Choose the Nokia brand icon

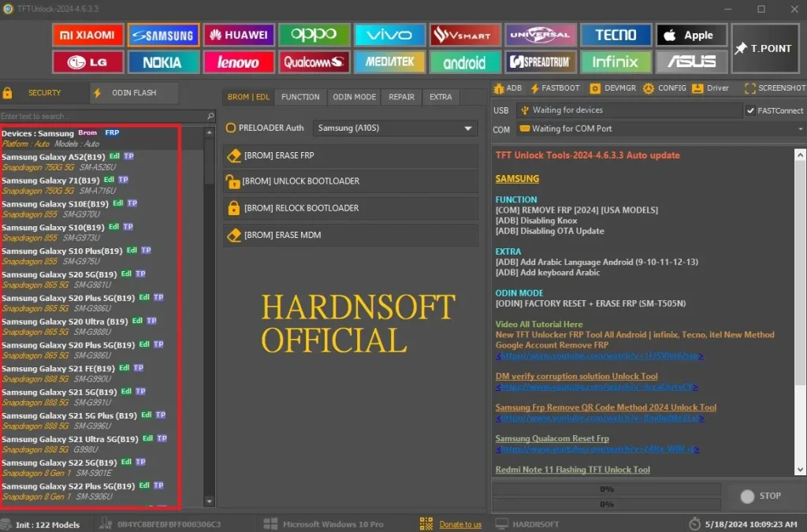pyautogui.click(x=163, y=62)
